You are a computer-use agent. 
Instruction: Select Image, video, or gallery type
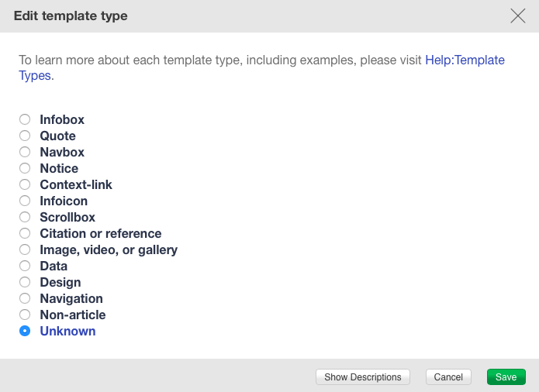pyautogui.click(x=25, y=250)
